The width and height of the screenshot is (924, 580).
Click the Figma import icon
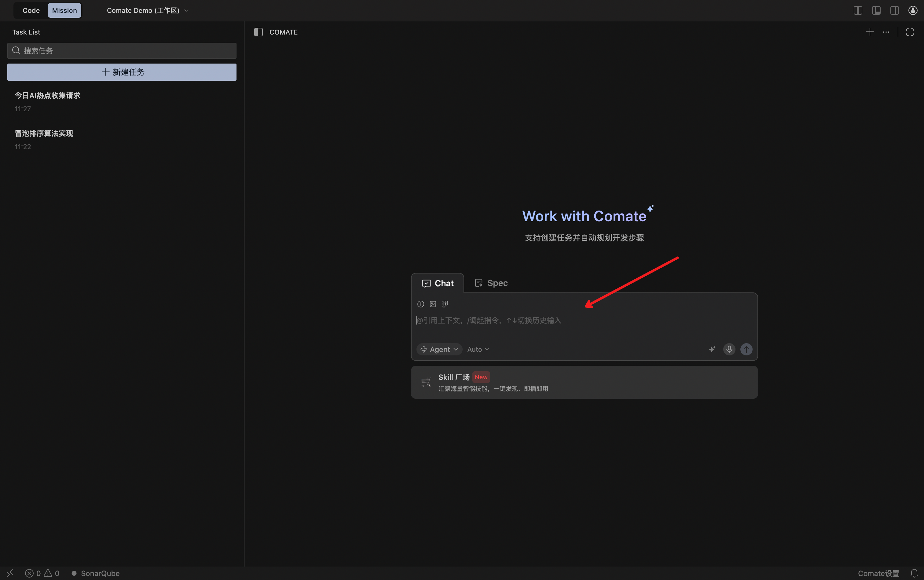click(x=445, y=304)
